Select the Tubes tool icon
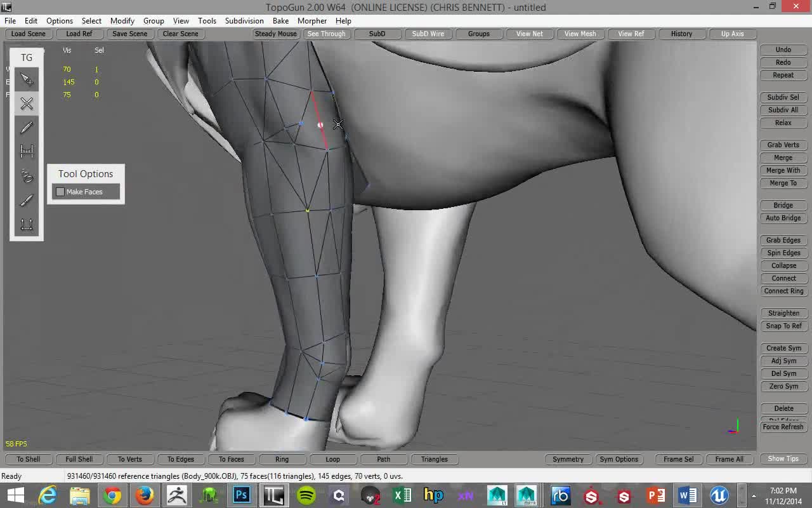Screen dimensions: 812x508 (27, 176)
